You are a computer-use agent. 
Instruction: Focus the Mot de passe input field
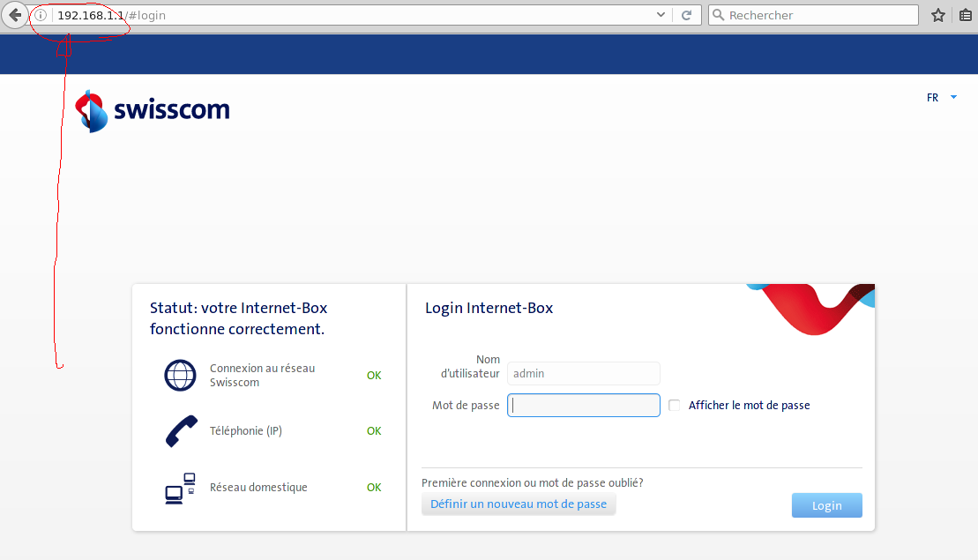point(583,406)
